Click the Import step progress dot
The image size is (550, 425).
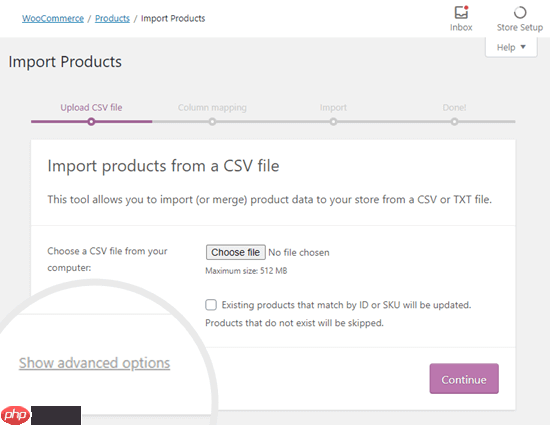point(333,122)
